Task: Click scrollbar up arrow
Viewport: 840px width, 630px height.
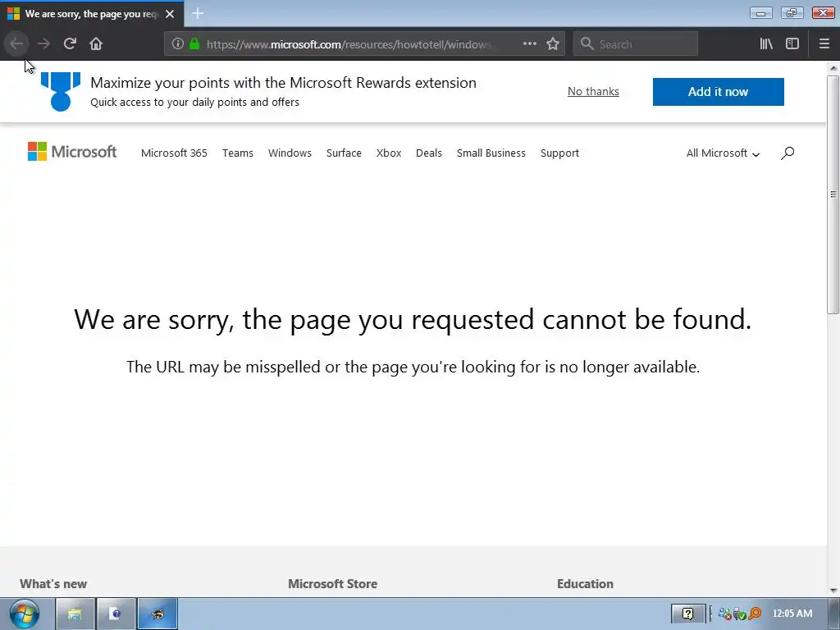Action: (833, 68)
